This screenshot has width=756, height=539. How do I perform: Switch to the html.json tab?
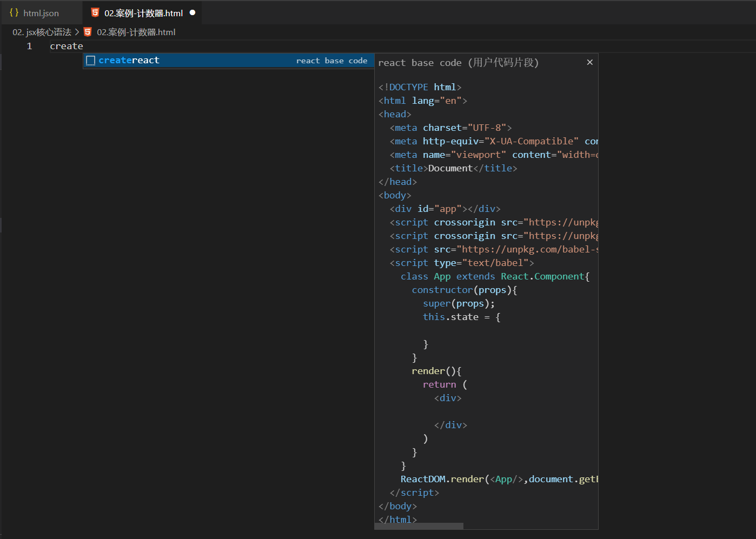point(41,12)
